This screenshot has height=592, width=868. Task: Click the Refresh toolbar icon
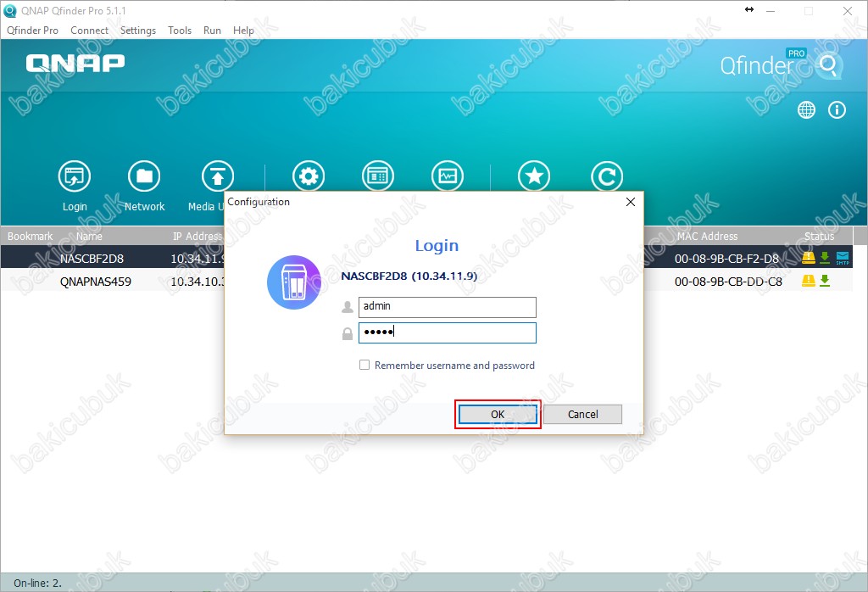pos(607,176)
